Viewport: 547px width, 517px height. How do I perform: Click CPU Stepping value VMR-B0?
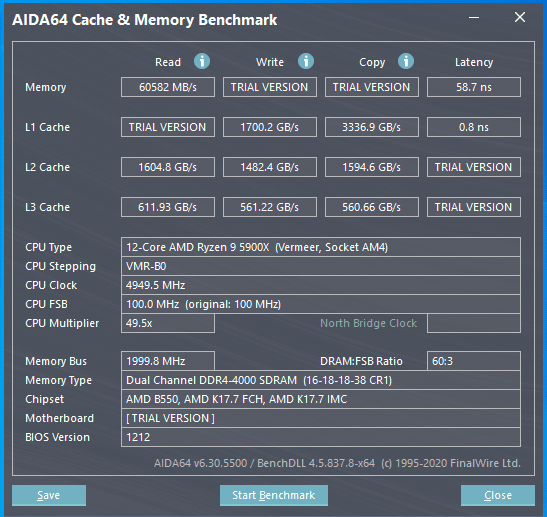point(321,266)
